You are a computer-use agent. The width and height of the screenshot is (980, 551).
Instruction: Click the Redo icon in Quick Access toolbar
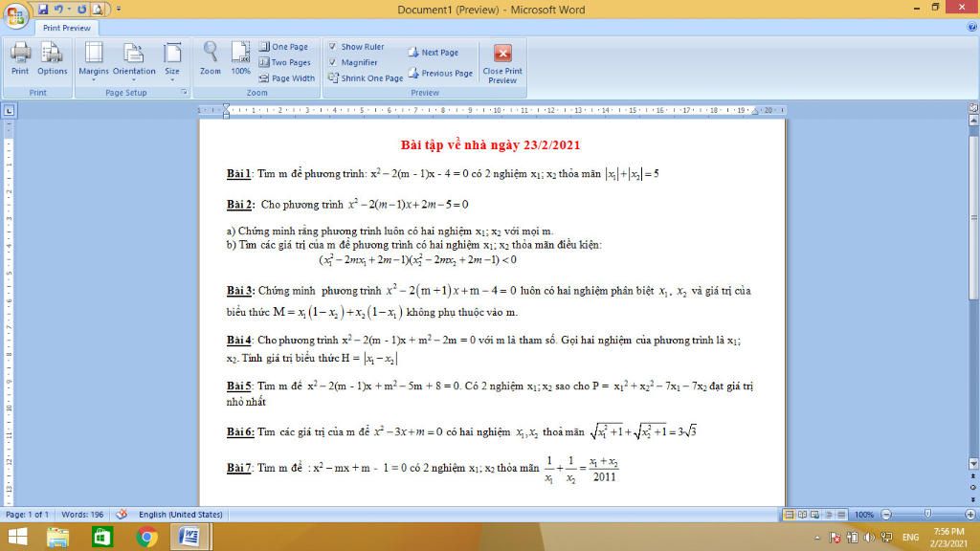point(81,9)
